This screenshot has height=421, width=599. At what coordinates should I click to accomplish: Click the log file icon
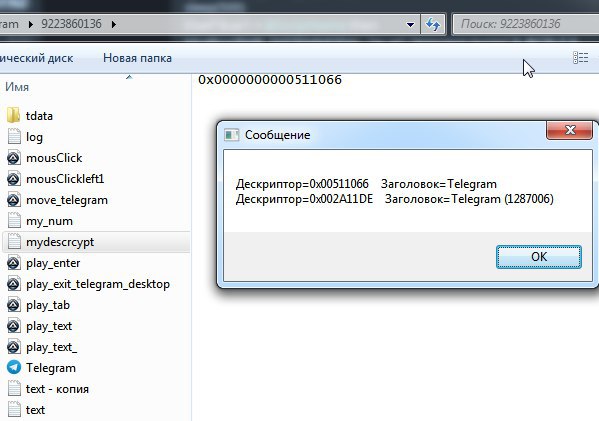point(14,136)
